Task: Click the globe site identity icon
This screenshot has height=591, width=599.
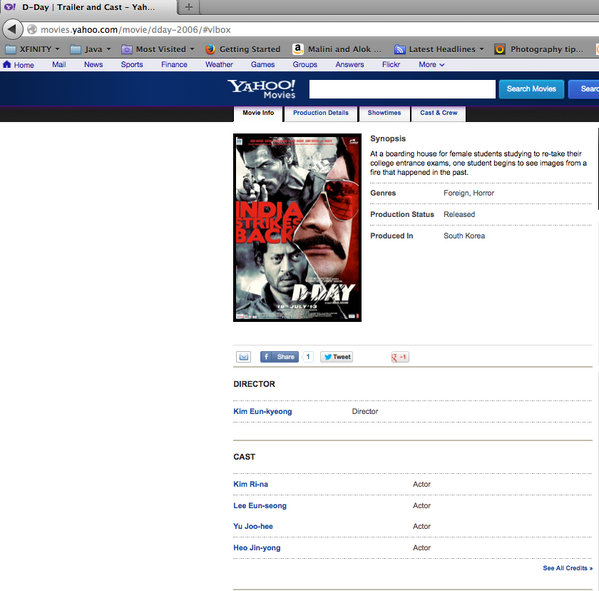Action: [x=32, y=29]
